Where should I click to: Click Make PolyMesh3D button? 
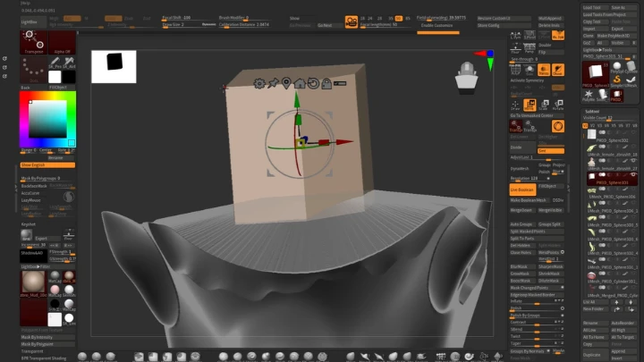[x=616, y=36]
